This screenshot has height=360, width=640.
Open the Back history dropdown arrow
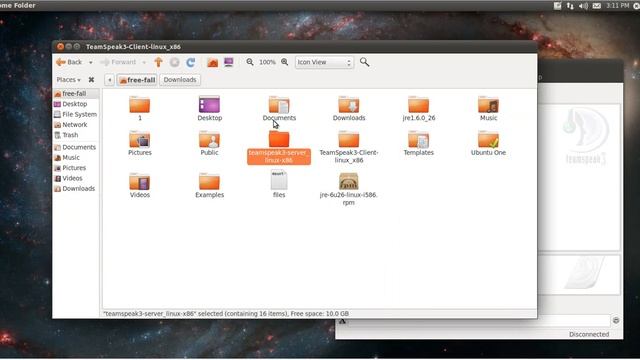91,62
